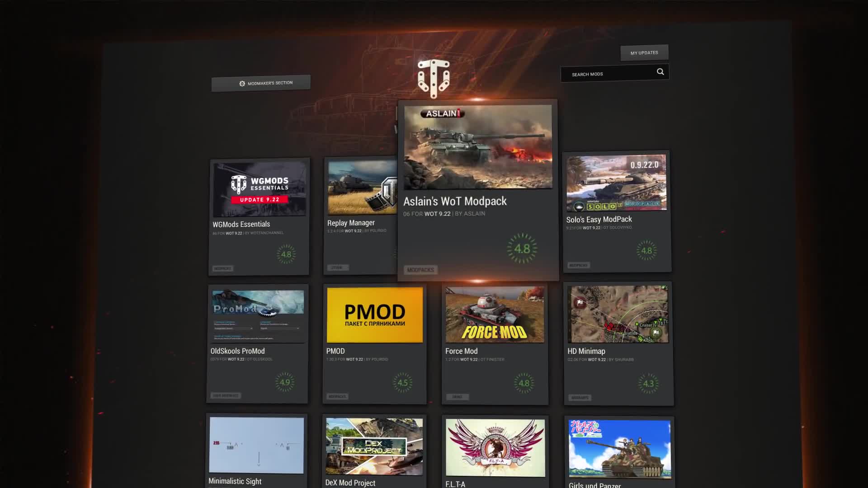
Task: Click the Force Mod title
Action: coord(461,351)
